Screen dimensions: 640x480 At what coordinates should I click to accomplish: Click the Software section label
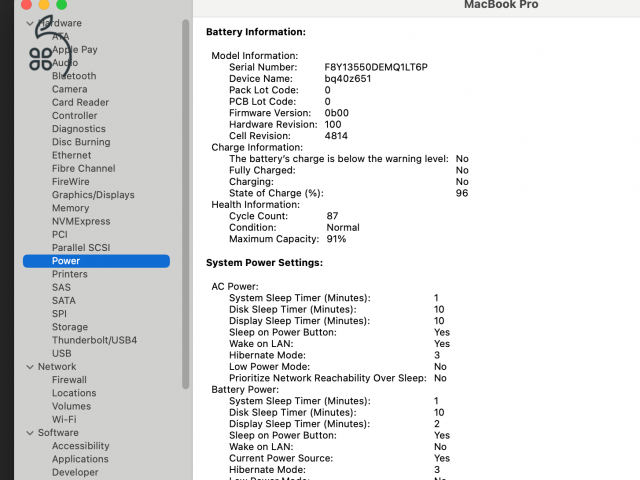(58, 433)
